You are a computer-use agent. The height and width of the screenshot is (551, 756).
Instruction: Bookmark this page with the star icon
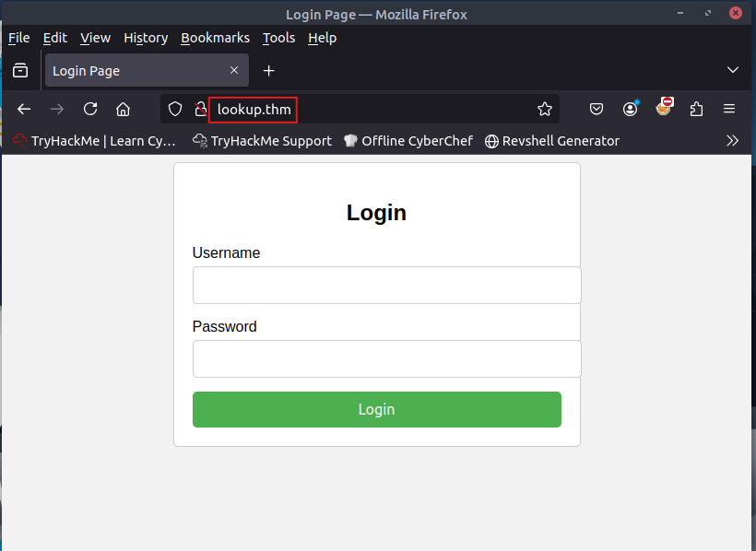(544, 110)
